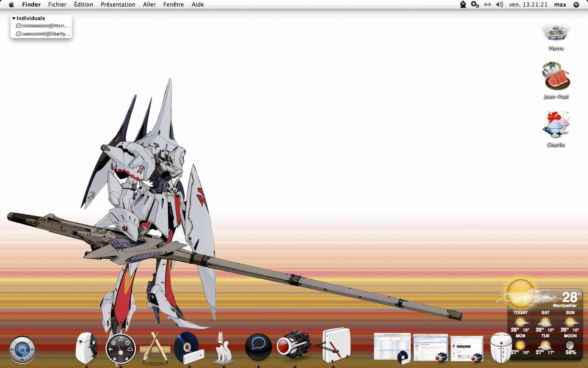Viewport: 588px width, 368px height.
Task: Open the white notebook with red pen icon
Action: [334, 345]
